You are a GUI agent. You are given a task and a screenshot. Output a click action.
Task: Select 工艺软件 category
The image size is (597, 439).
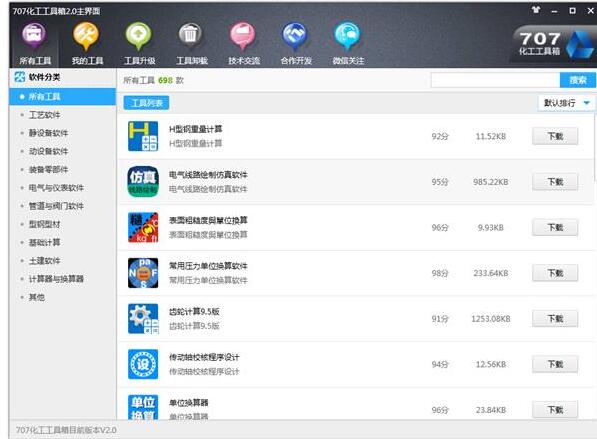pyautogui.click(x=45, y=115)
